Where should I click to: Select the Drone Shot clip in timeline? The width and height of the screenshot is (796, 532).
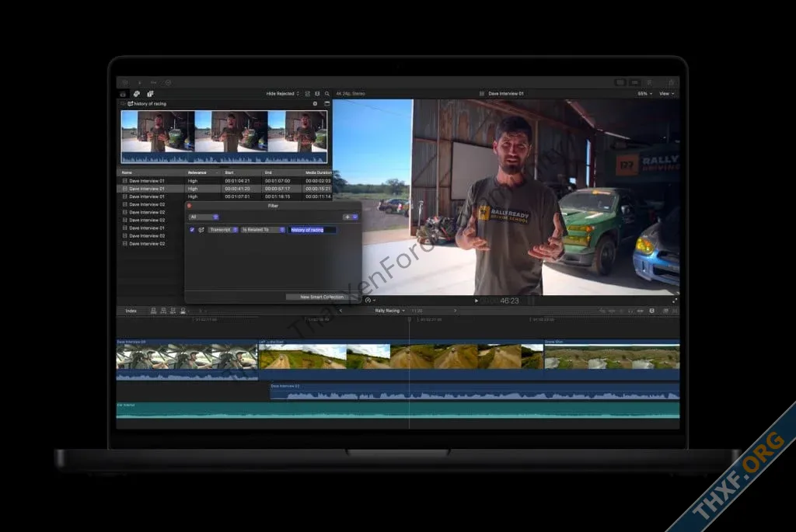coord(611,357)
